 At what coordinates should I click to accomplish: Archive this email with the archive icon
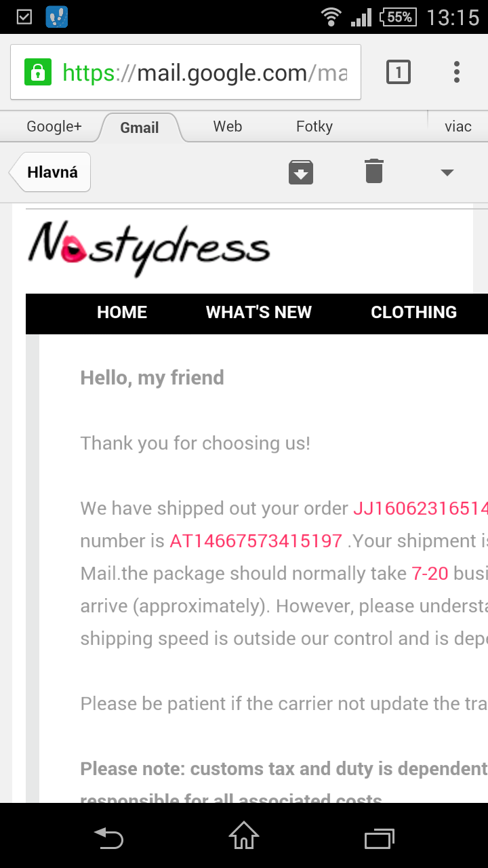301,172
